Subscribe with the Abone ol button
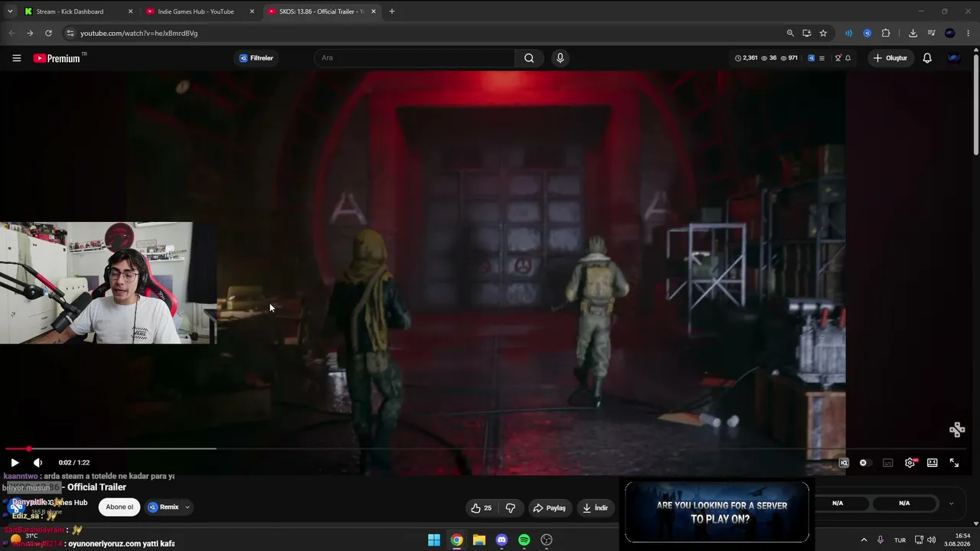The height and width of the screenshot is (551, 980). 119,507
